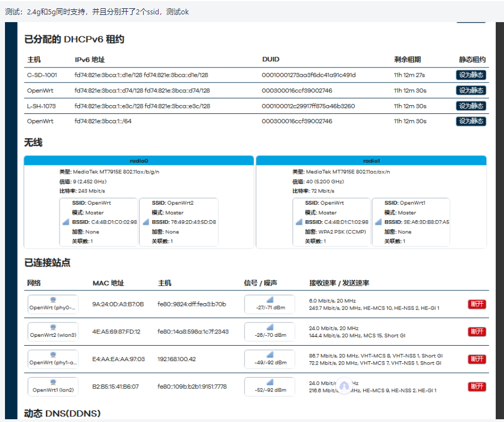Select BSSID C4:4B:D1:C0:02:98 text
This screenshot has height=422, width=504.
click(x=114, y=222)
